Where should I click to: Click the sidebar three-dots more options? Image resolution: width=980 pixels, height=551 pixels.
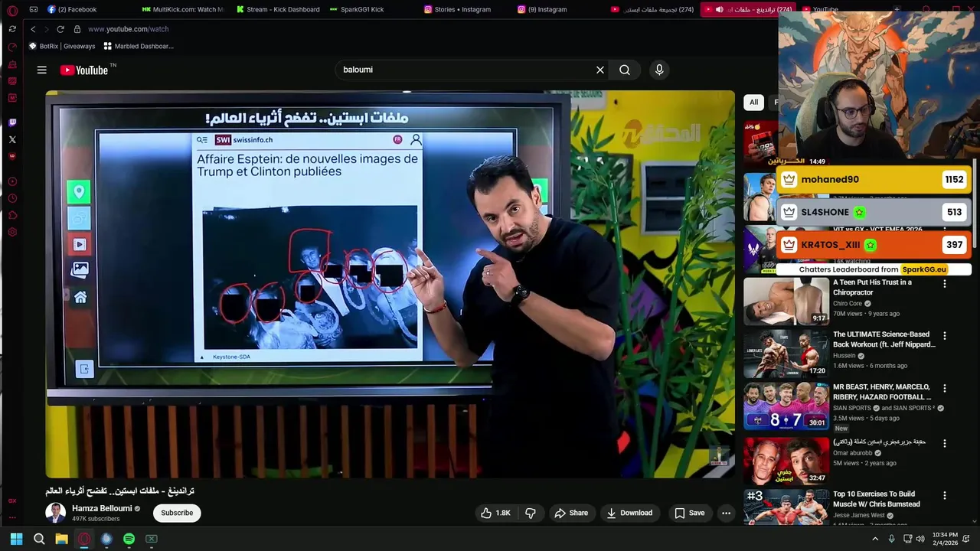(12, 517)
